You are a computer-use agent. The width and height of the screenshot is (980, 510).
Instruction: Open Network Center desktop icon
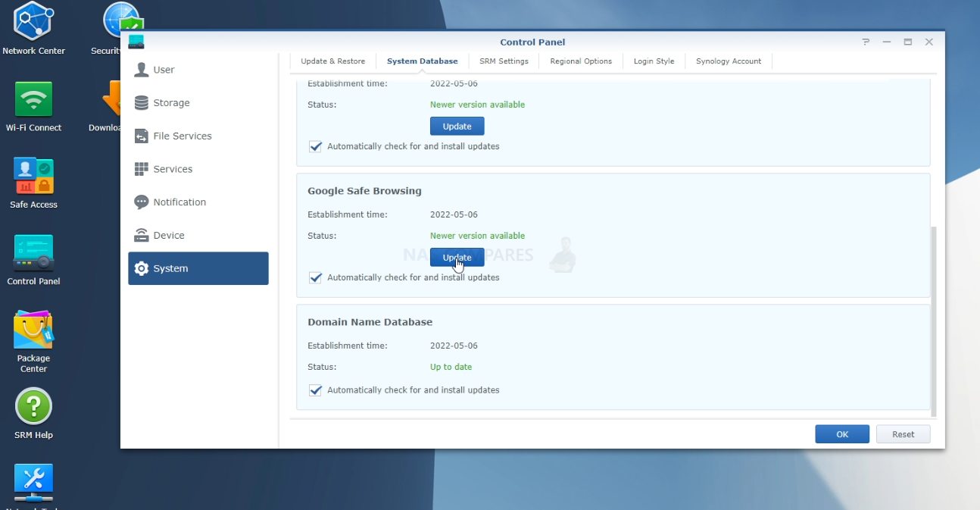(33, 29)
